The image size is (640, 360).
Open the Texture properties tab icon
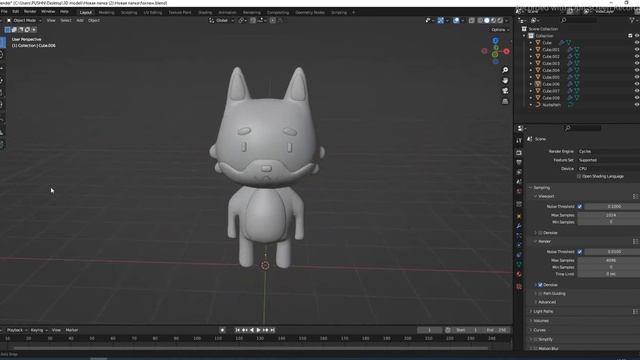(519, 287)
